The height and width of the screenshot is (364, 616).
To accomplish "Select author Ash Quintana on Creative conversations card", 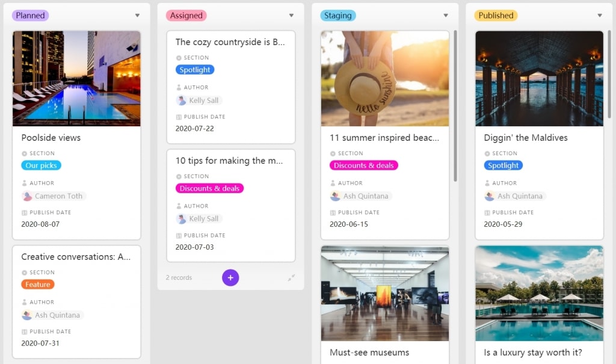I will [x=53, y=315].
